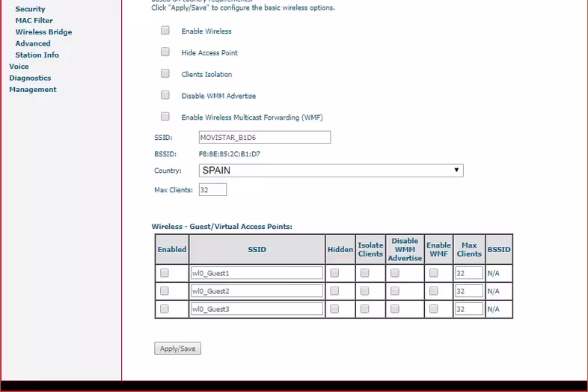This screenshot has height=392, width=588.
Task: Click the Wireless - Guest/Virtual Access Points heading
Action: 221,227
